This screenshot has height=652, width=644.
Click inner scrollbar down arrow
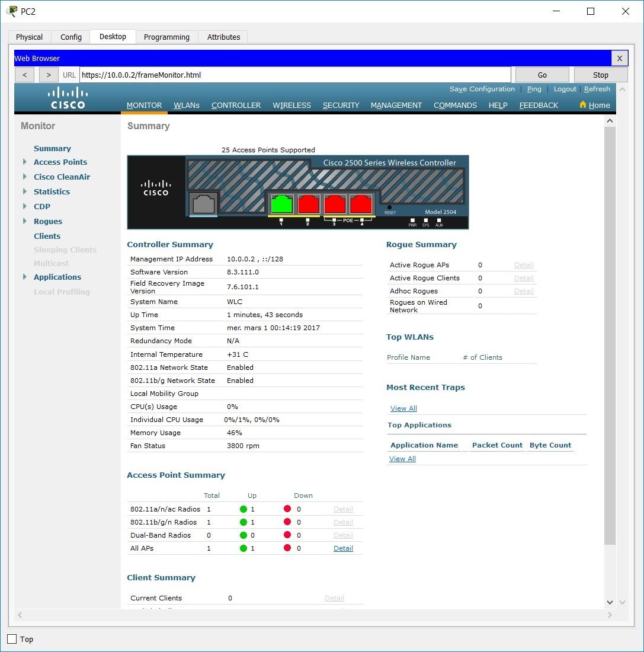[x=610, y=602]
